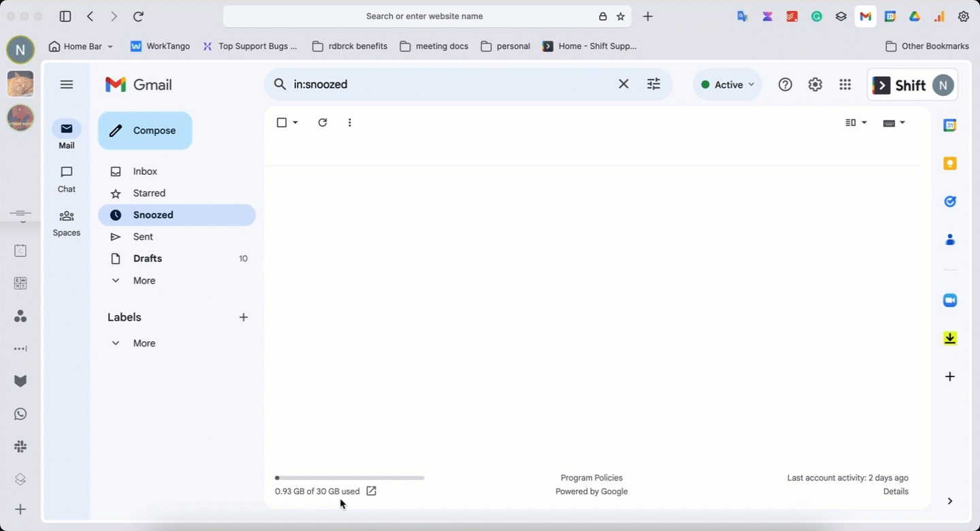Open account activity Details link

(896, 492)
